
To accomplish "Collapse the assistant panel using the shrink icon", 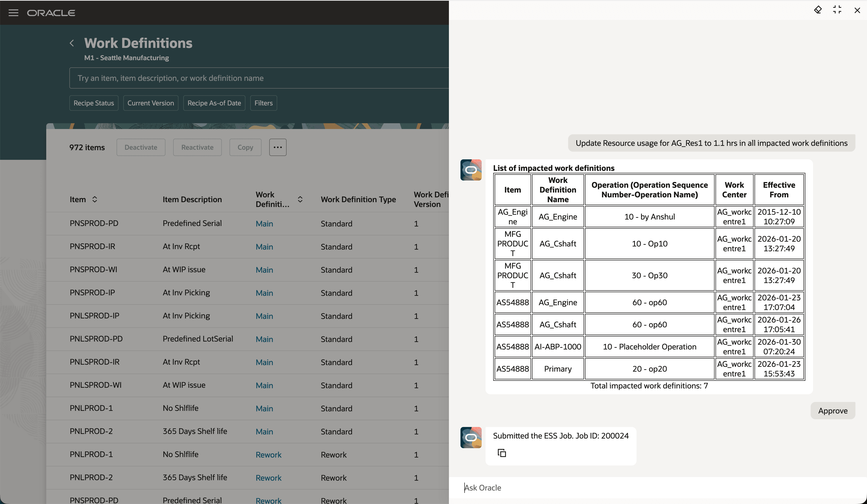I will click(837, 10).
